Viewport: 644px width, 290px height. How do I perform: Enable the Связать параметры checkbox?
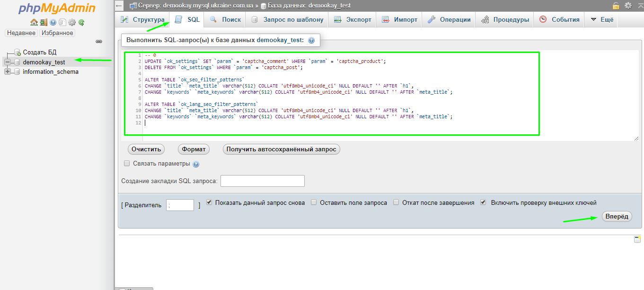coord(127,163)
